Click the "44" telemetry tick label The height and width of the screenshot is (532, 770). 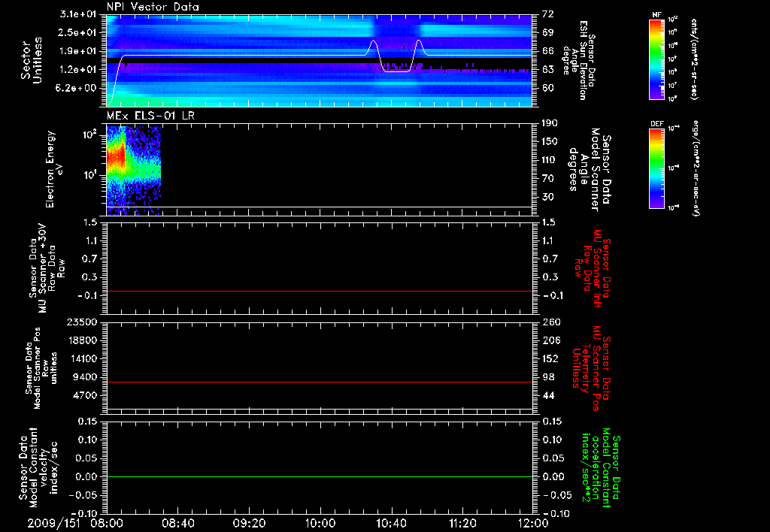click(x=547, y=395)
